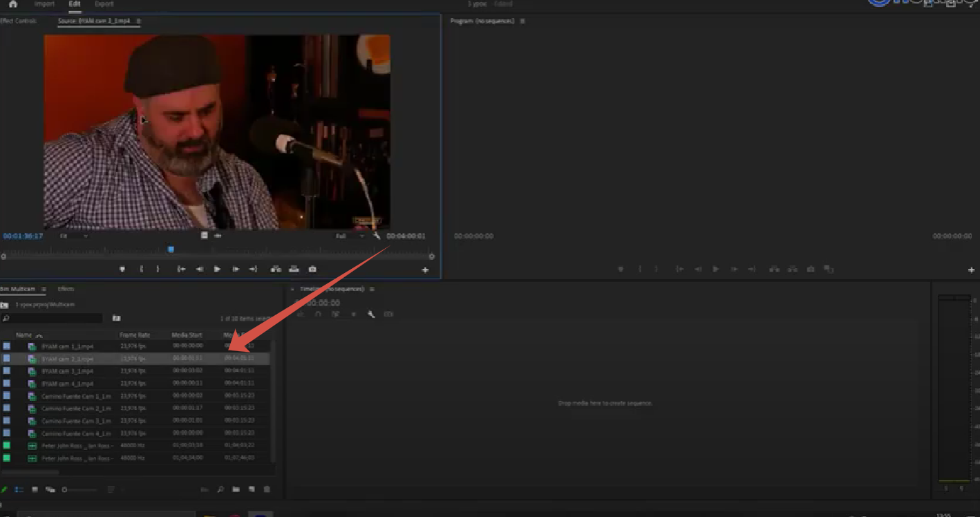The width and height of the screenshot is (980, 517).
Task: Open the Full playback resolution dropdown
Action: (350, 236)
